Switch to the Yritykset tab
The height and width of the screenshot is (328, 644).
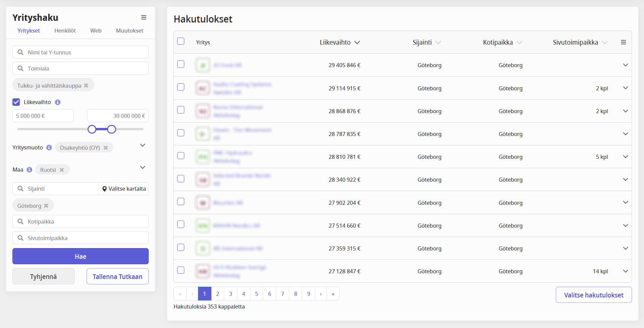click(29, 31)
